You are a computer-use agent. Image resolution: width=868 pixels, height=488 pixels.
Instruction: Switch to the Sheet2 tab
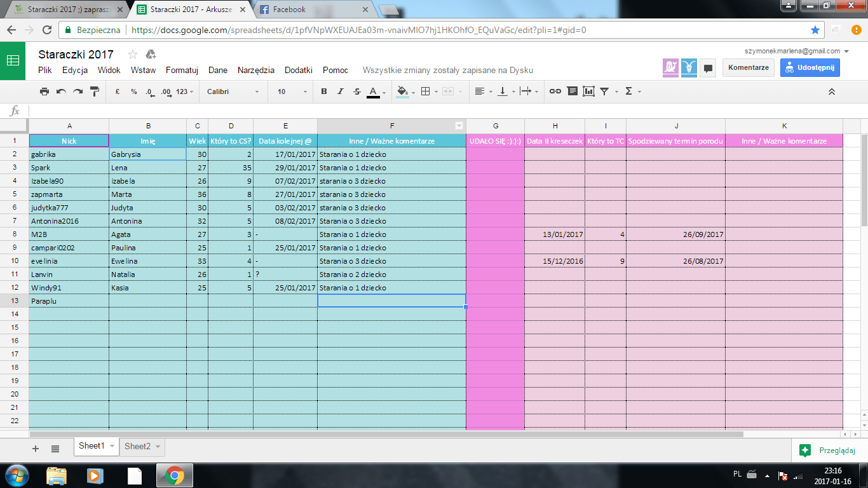pos(137,447)
